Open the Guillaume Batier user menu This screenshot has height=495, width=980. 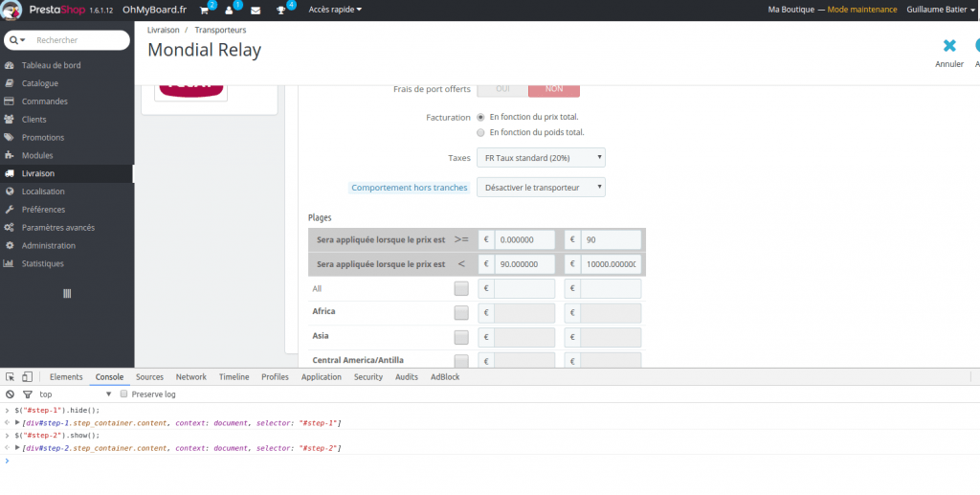coord(942,10)
